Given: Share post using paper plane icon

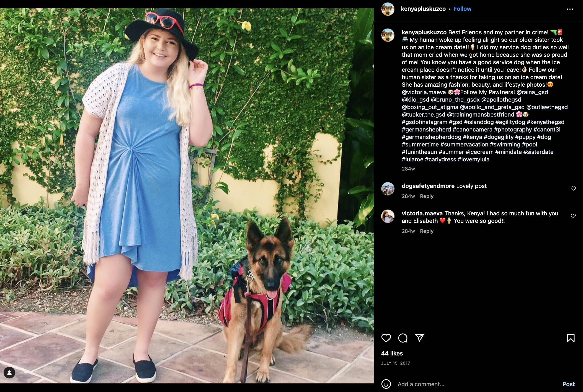Looking at the screenshot, I should coord(419,338).
